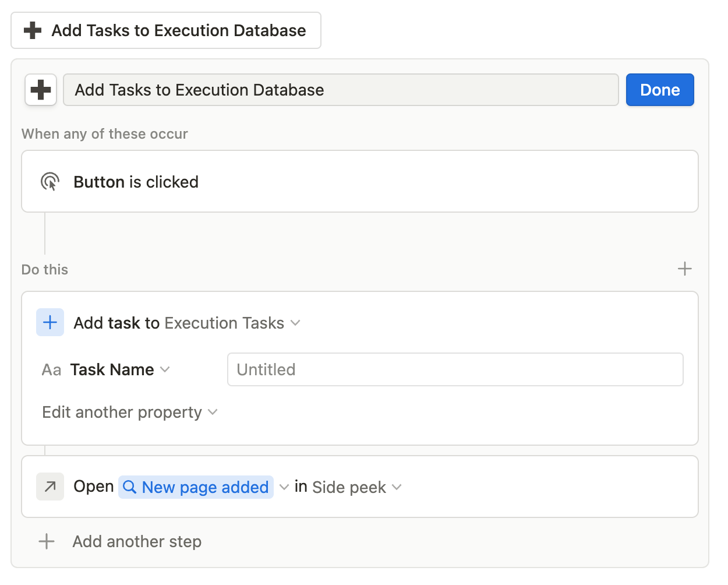
Task: Open the New page added chevron dropdown
Action: click(x=284, y=487)
